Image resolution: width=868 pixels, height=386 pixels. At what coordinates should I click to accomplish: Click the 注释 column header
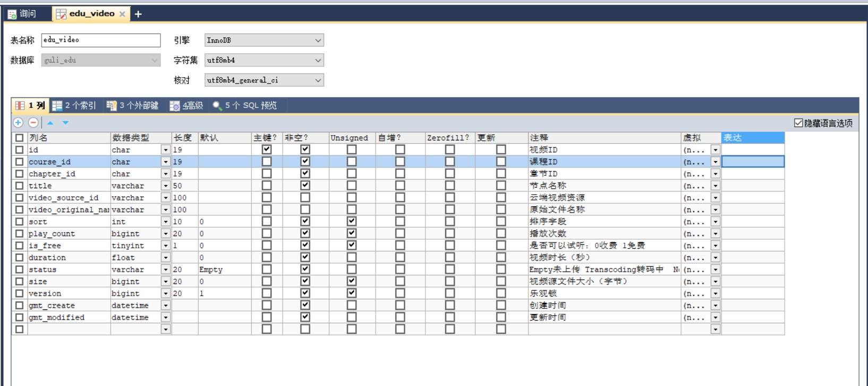click(x=605, y=138)
